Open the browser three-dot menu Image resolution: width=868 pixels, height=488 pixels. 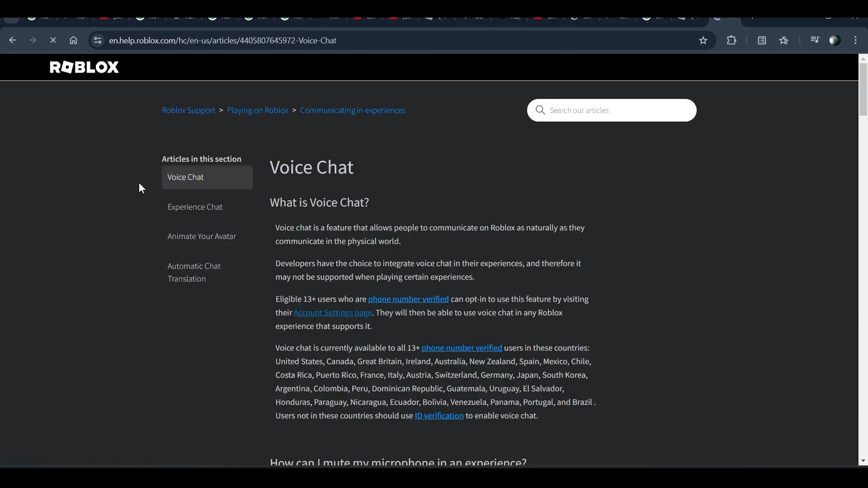tap(856, 40)
